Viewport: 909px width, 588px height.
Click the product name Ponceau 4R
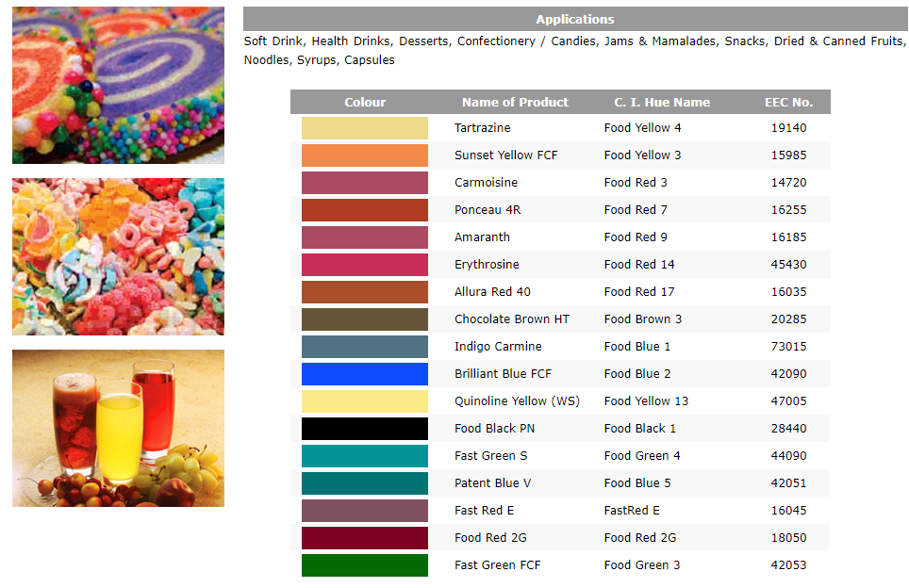[x=488, y=210]
